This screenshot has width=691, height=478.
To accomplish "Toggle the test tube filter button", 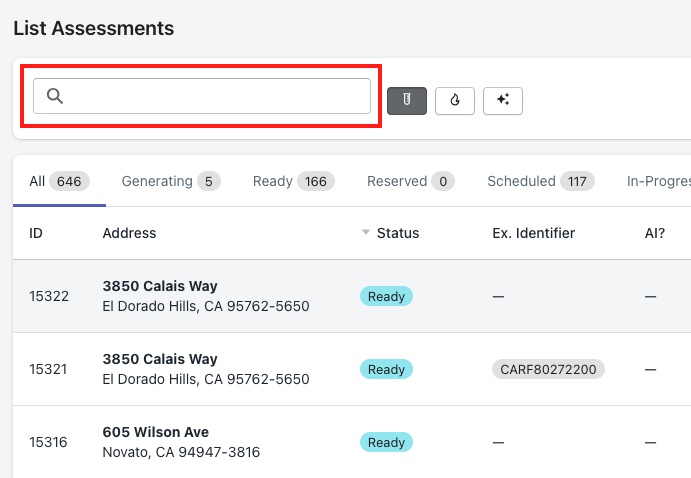I will click(x=407, y=101).
